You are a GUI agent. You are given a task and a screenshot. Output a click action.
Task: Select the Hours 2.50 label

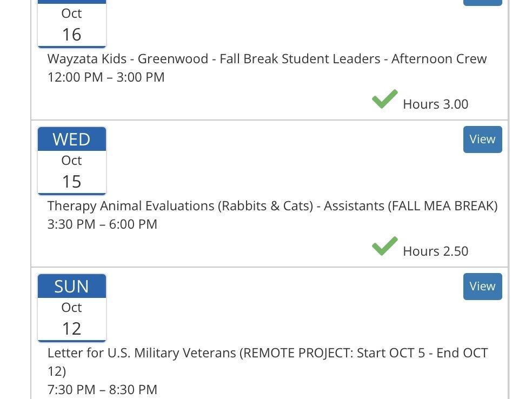(x=436, y=251)
